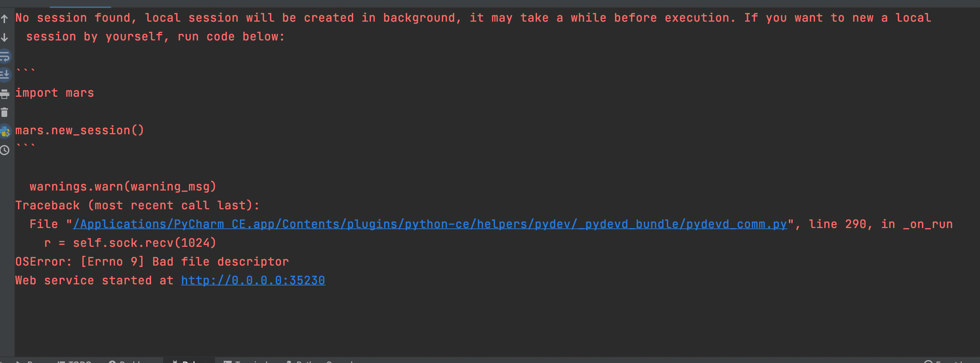Open command history with the clock icon

pos(5,150)
